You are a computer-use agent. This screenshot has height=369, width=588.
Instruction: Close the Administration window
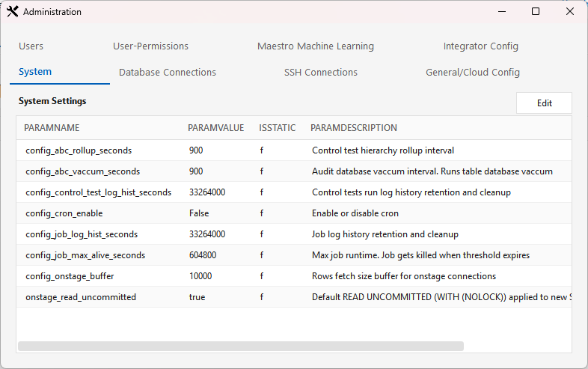[569, 12]
